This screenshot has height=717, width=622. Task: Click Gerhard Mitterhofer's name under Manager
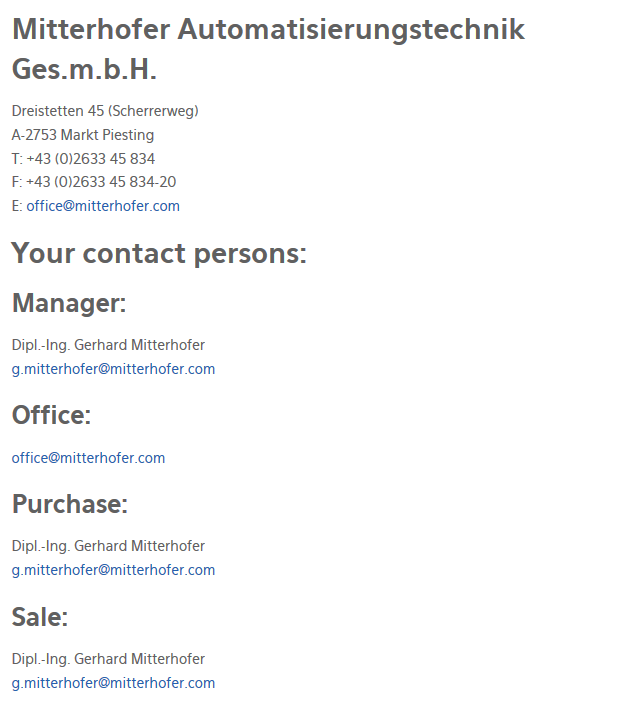pos(108,345)
